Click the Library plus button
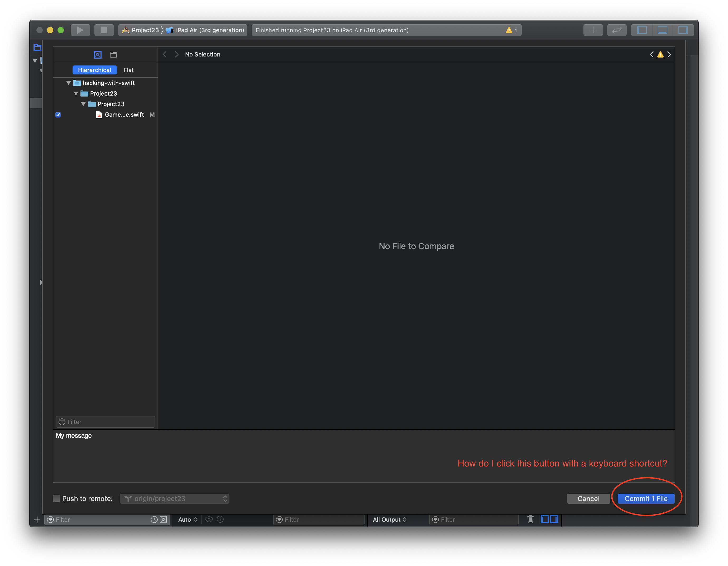 pos(593,30)
